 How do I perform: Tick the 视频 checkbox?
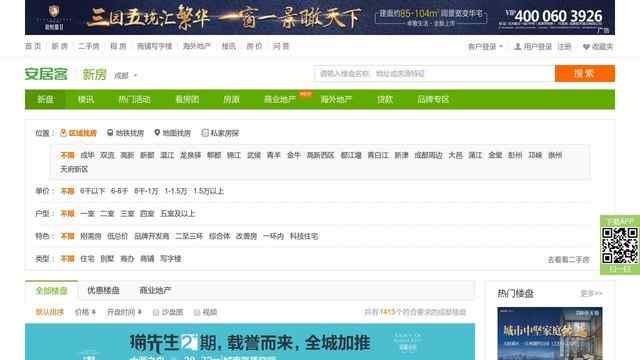tap(197, 312)
